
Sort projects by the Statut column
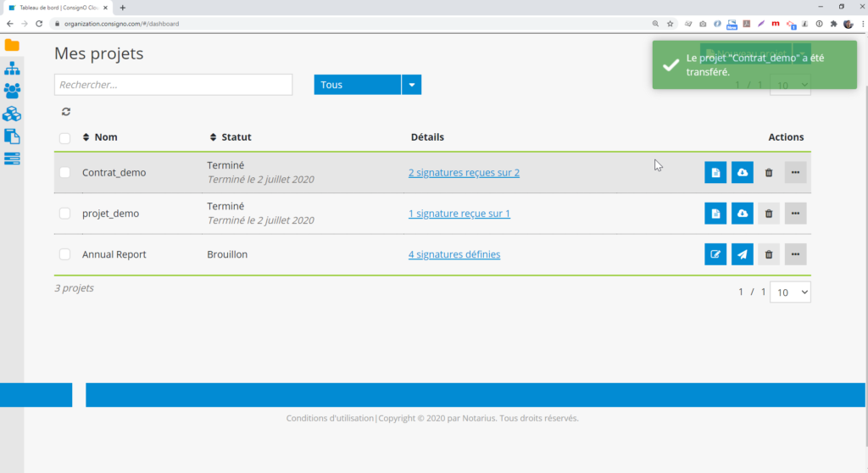point(231,137)
